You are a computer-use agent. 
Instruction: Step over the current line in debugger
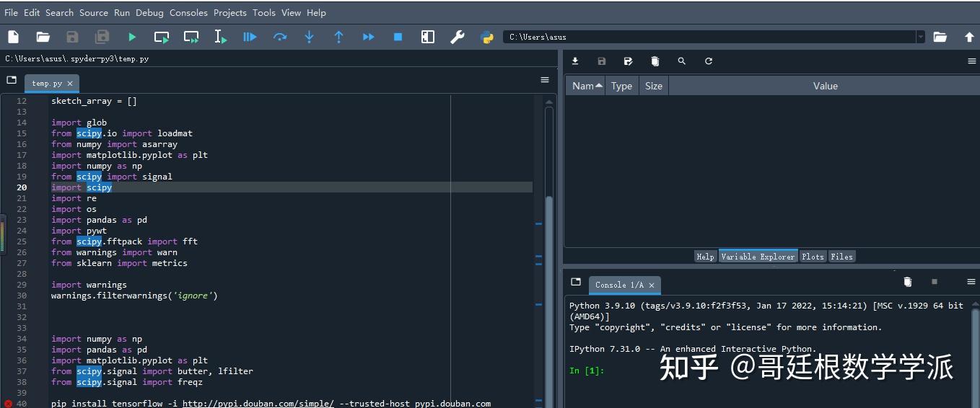[x=280, y=37]
